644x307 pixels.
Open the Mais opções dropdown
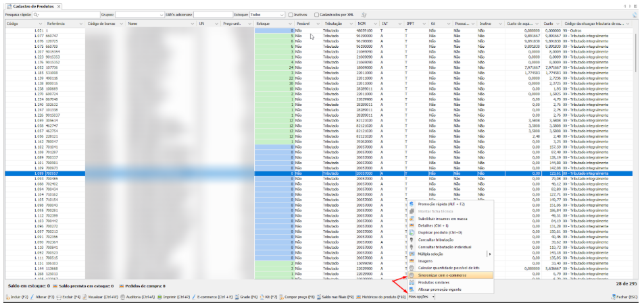[421, 297]
